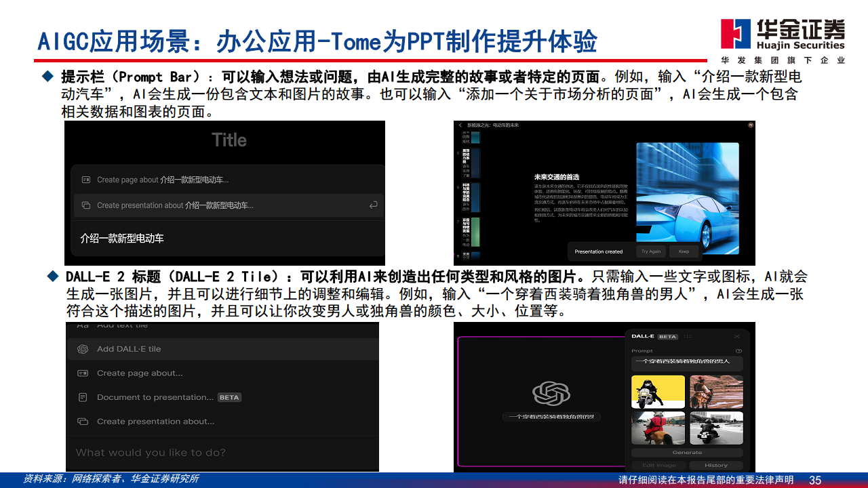Choose 'Document to presentation...' command
The image size is (868, 488).
pos(222,397)
